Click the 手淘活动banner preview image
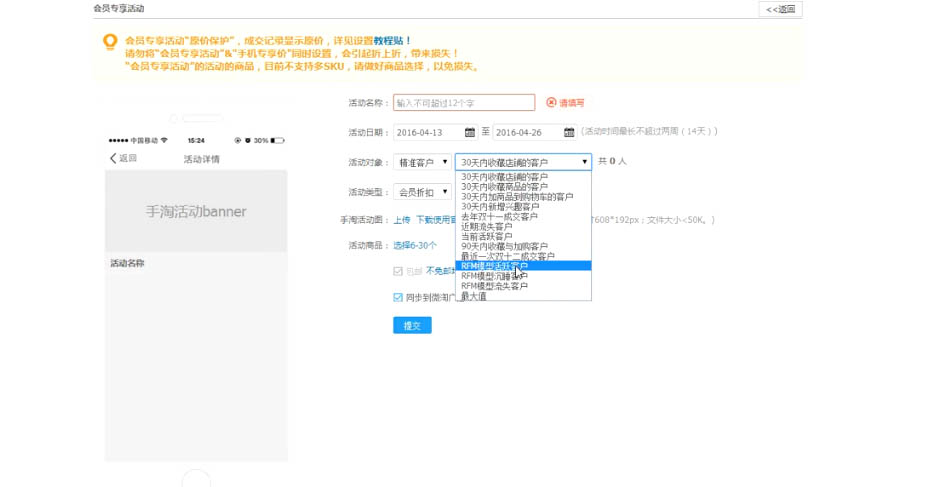This screenshot has width=939, height=487. pos(196,211)
